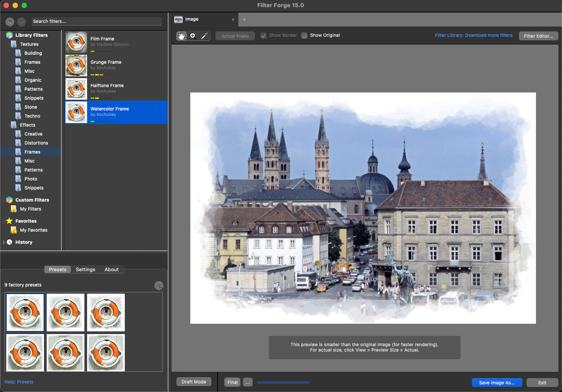Collapse the Effects category
This screenshot has width=562, height=392.
pos(8,125)
